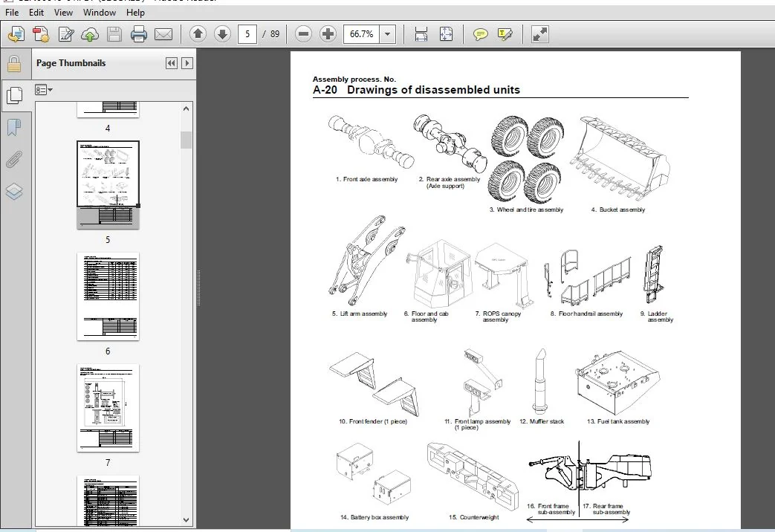This screenshot has height=532, width=775.
Task: Click the Email envelope icon
Action: (163, 34)
